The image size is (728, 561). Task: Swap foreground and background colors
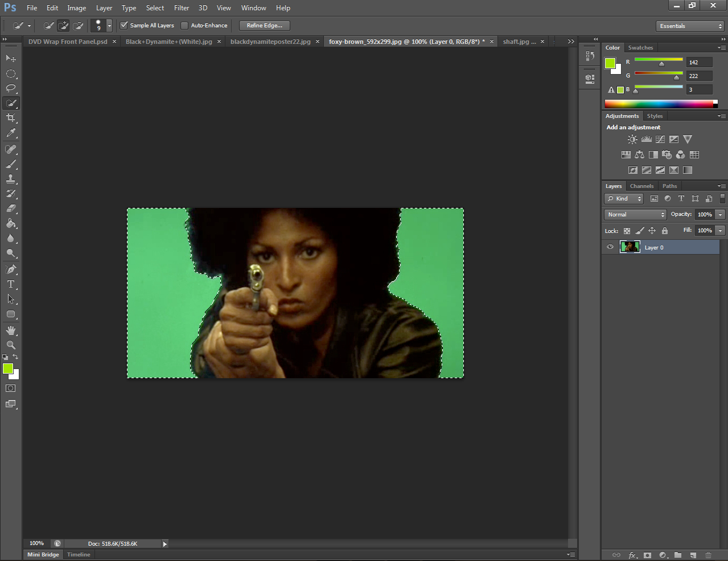[x=15, y=357]
